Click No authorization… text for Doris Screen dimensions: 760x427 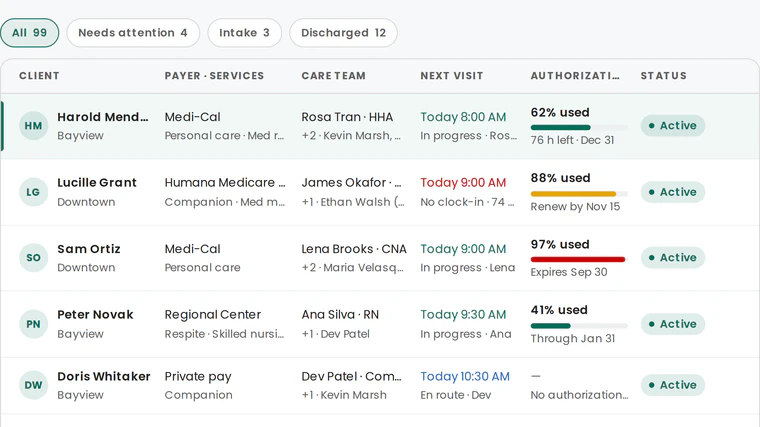(x=579, y=395)
